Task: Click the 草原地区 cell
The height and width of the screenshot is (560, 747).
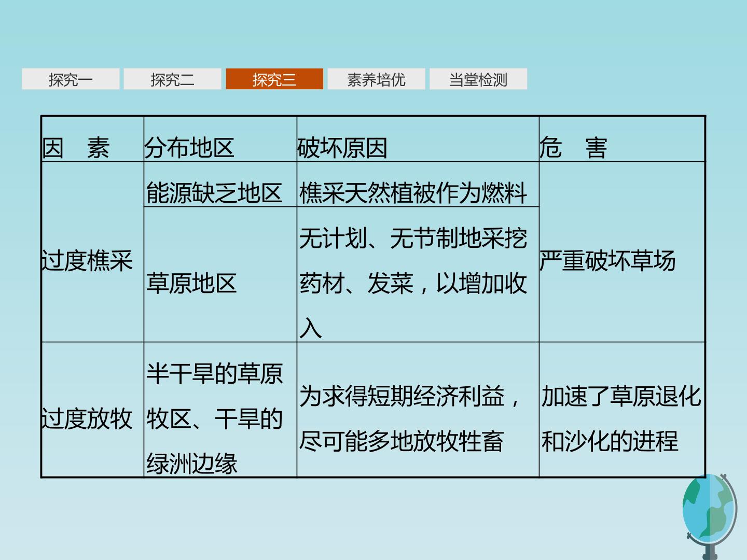Action: tap(220, 274)
